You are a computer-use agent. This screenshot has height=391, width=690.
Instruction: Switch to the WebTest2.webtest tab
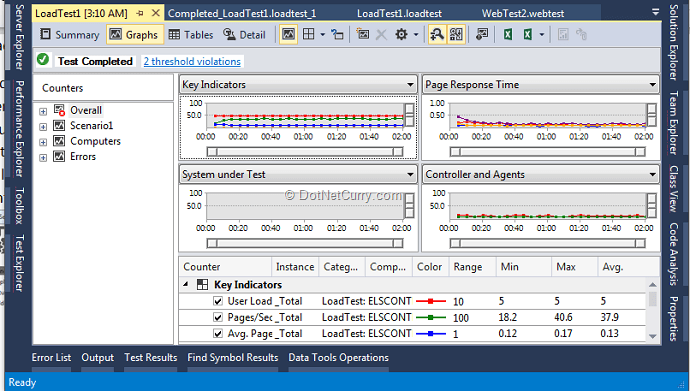click(x=523, y=14)
